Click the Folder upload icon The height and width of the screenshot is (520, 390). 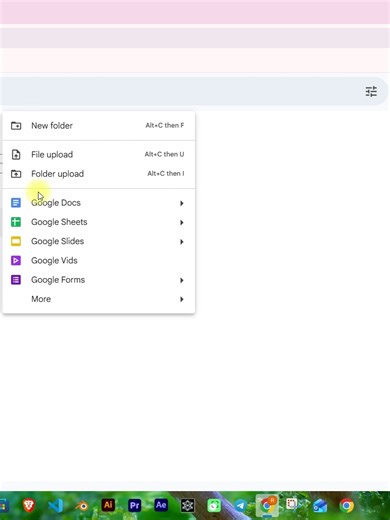click(x=16, y=174)
